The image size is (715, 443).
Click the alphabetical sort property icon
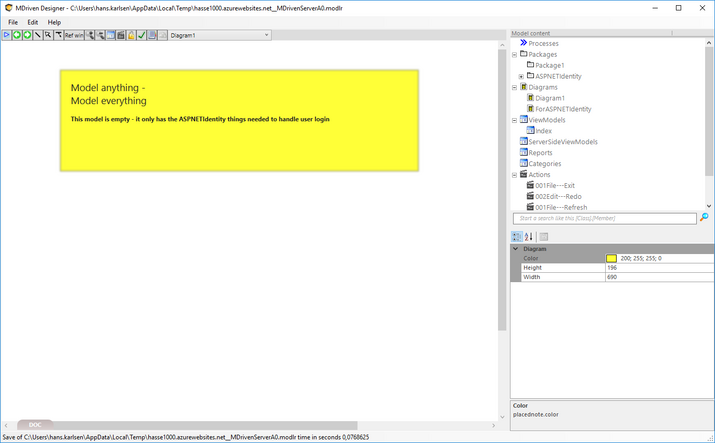click(529, 237)
